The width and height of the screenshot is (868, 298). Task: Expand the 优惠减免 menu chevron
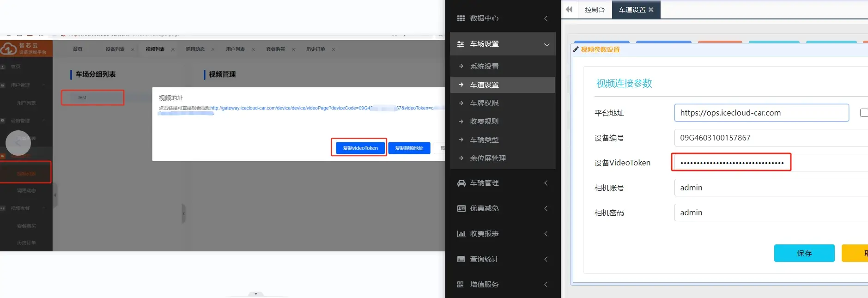pyautogui.click(x=546, y=208)
